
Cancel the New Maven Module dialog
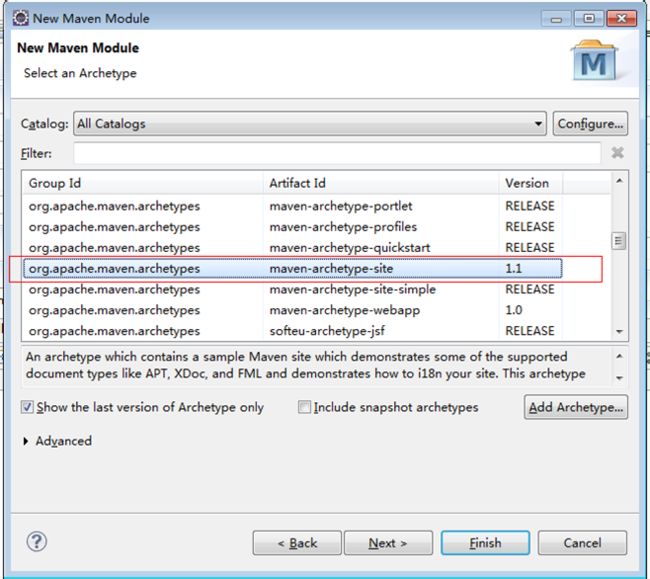coord(582,543)
